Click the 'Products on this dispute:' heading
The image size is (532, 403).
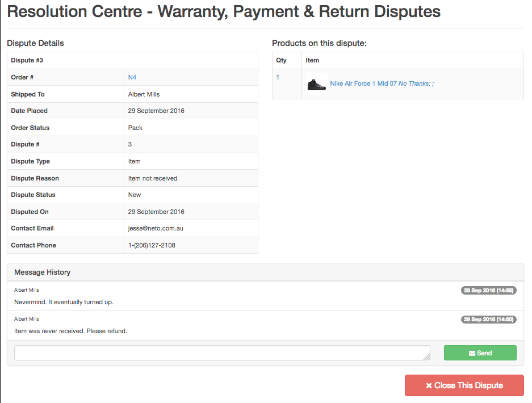click(319, 43)
